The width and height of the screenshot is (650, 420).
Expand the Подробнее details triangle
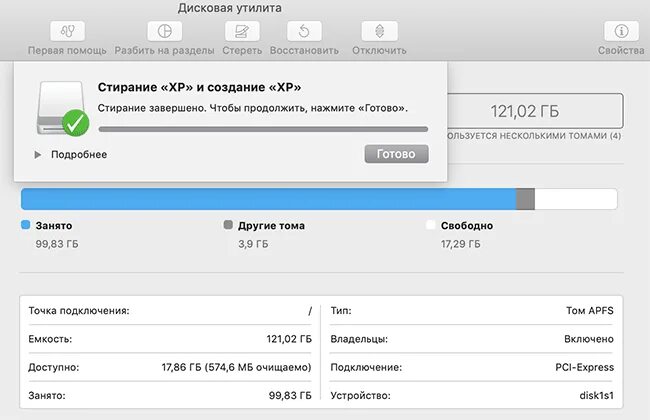point(38,155)
